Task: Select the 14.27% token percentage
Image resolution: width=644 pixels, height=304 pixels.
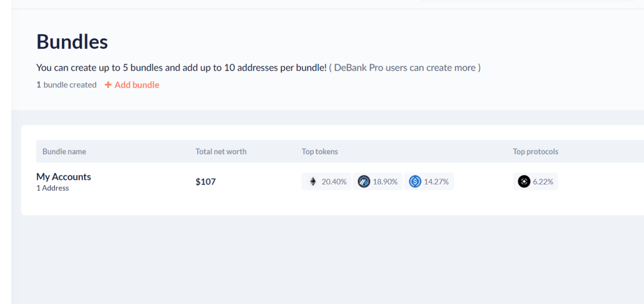Action: tap(436, 182)
